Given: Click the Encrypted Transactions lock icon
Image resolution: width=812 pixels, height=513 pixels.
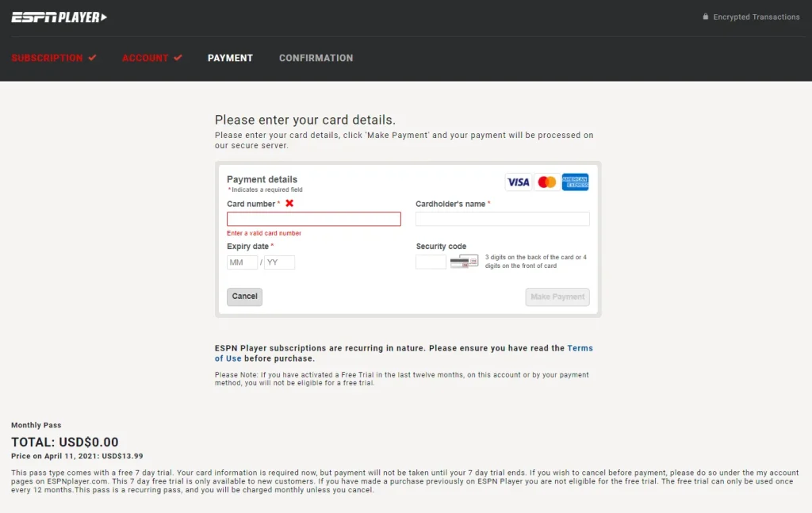Looking at the screenshot, I should click(705, 17).
